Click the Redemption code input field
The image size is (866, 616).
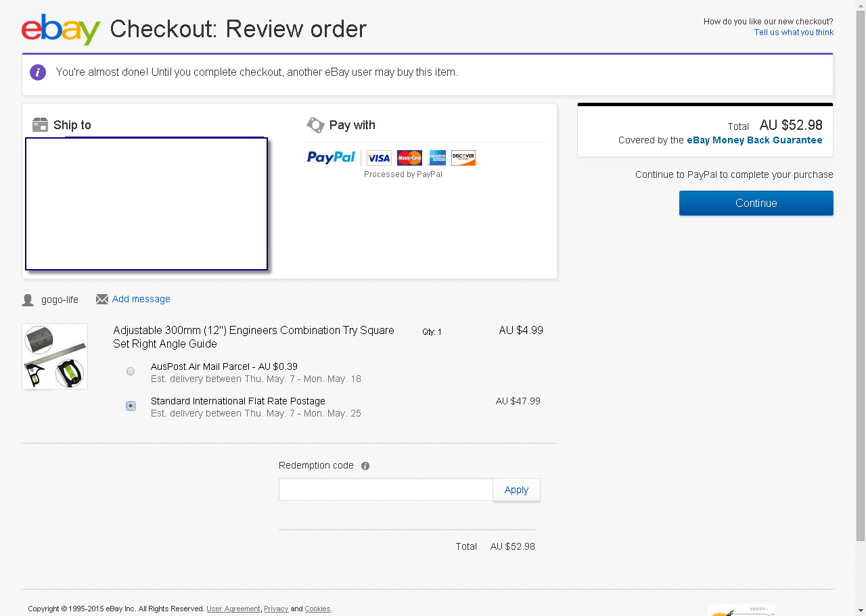click(386, 490)
